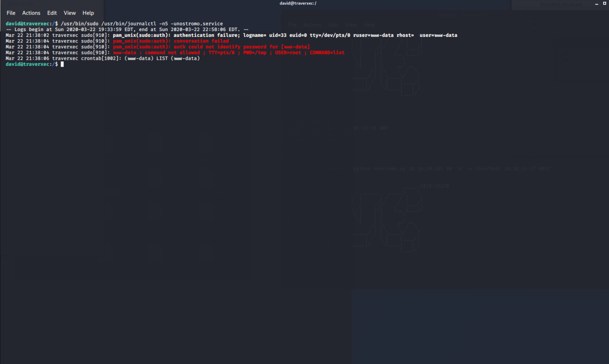The image size is (609, 364).
Task: Click the david@traverxec:/ window title
Action: pyautogui.click(x=298, y=3)
